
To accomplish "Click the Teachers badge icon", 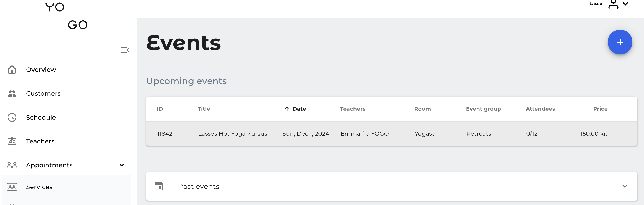I will tap(12, 141).
